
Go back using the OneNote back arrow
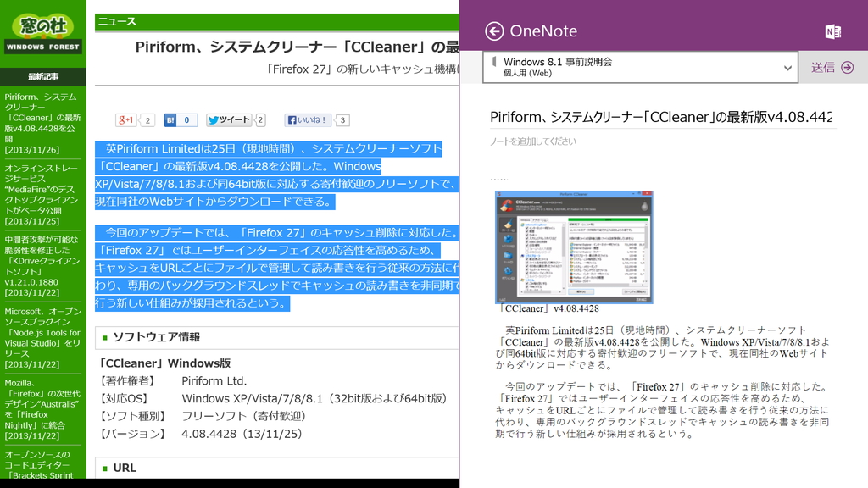[494, 31]
